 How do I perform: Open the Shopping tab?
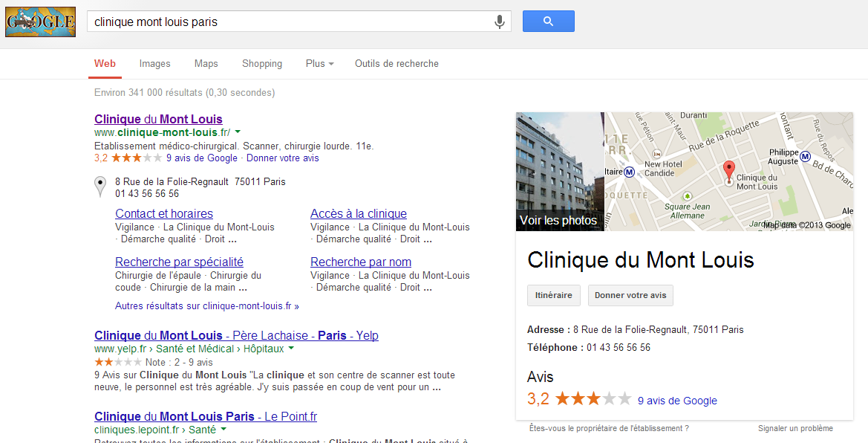pos(262,64)
